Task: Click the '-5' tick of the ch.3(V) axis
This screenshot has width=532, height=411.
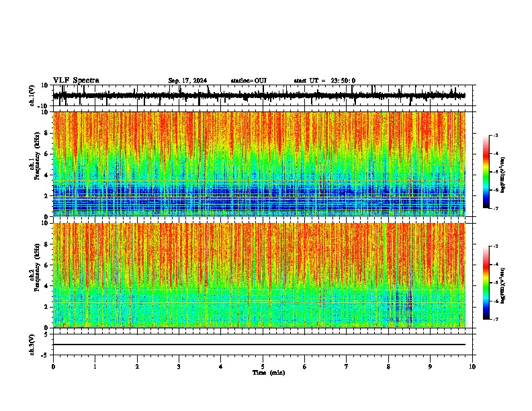Action: pyautogui.click(x=46, y=355)
